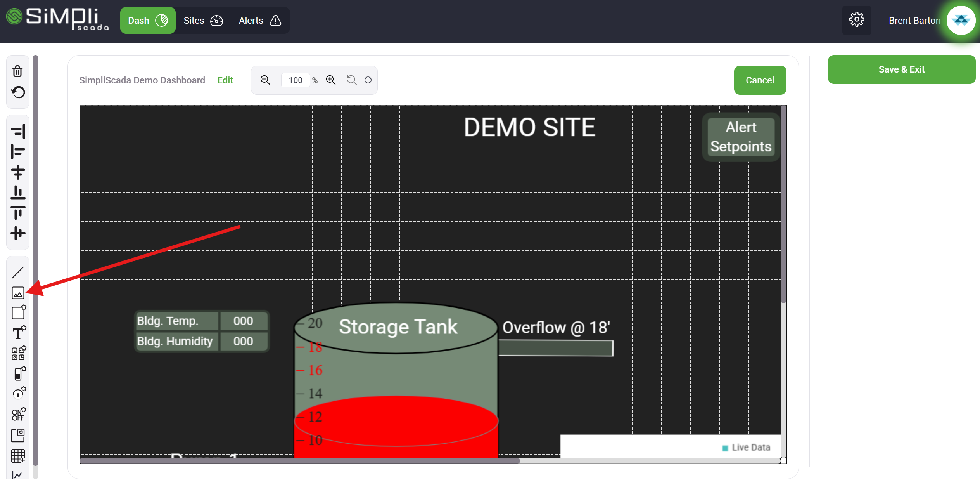Click the trash delete icon

(x=17, y=71)
